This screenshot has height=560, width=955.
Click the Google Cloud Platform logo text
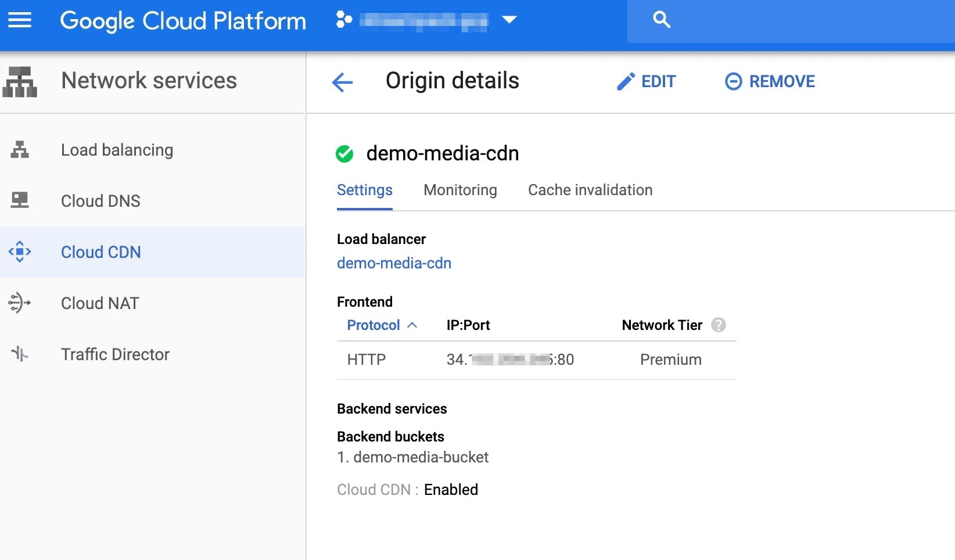click(x=183, y=21)
